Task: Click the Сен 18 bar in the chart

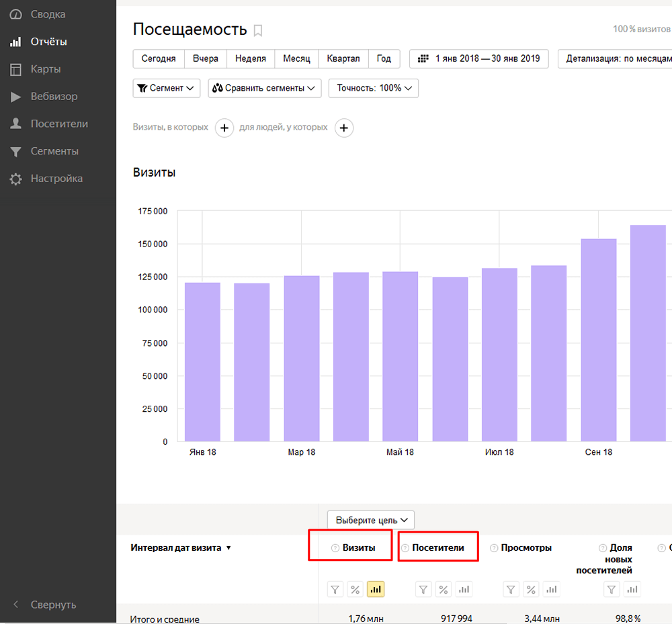Action: tap(598, 340)
